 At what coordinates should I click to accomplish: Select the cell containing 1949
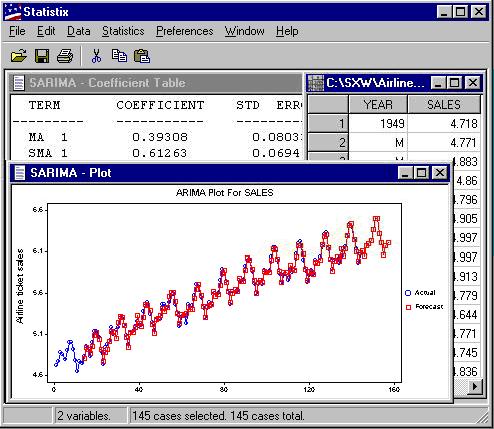click(378, 124)
